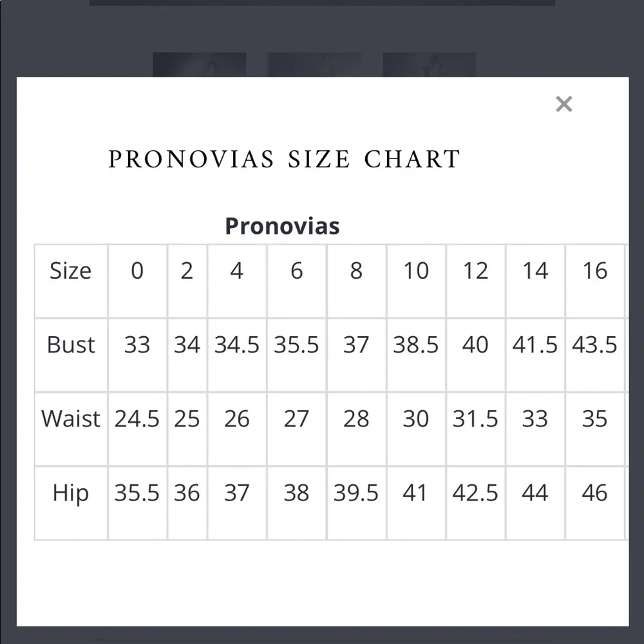Click the size 0 column header
This screenshot has height=644, width=644.
(x=137, y=271)
